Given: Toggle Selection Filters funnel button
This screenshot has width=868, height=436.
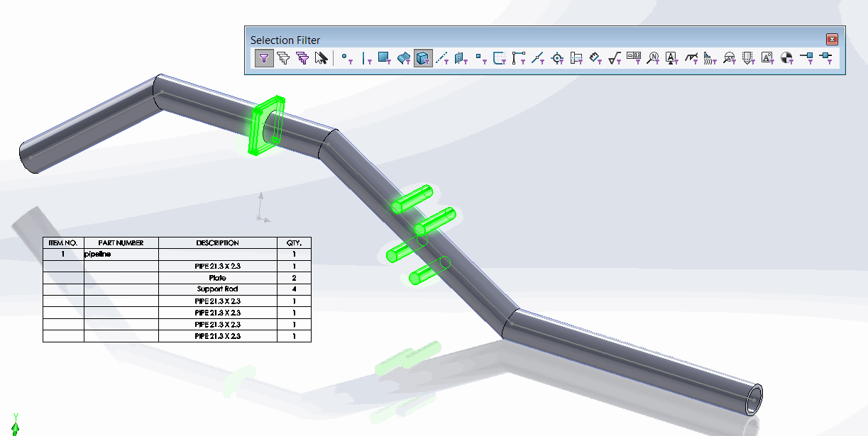Looking at the screenshot, I should (x=264, y=58).
